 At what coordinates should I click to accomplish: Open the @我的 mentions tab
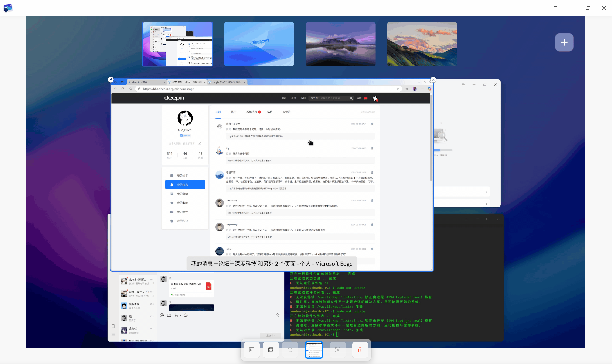286,112
